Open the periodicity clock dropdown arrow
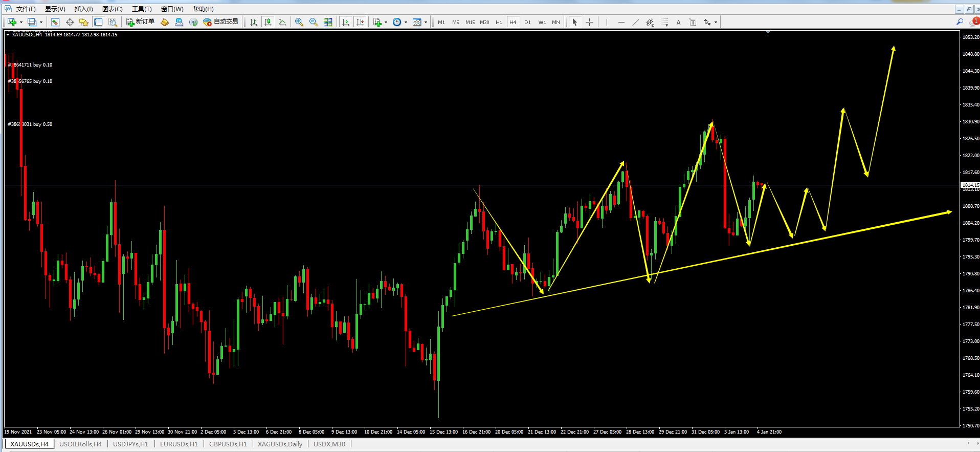This screenshot has width=980, height=452. point(406,22)
